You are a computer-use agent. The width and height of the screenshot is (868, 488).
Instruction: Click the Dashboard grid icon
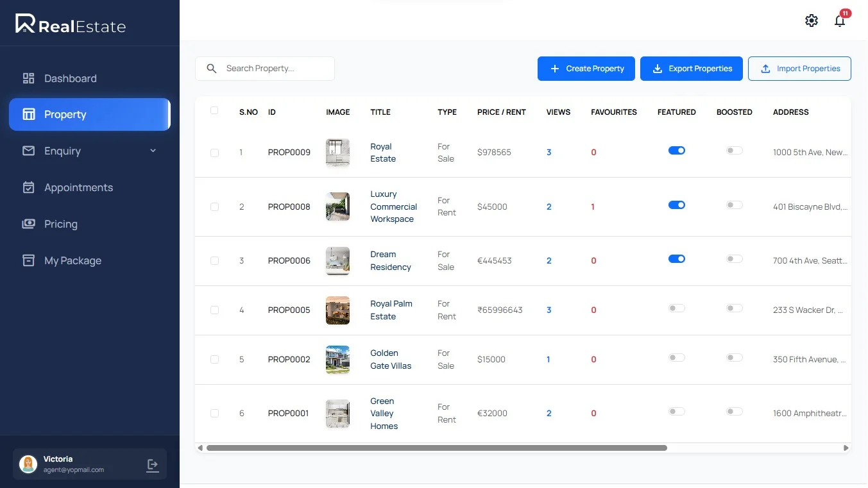tap(28, 78)
